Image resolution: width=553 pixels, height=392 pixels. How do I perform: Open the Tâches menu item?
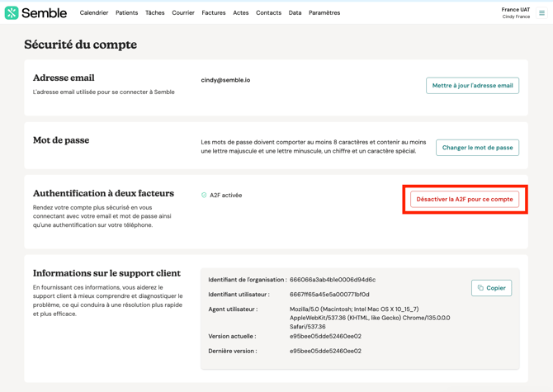click(x=155, y=12)
